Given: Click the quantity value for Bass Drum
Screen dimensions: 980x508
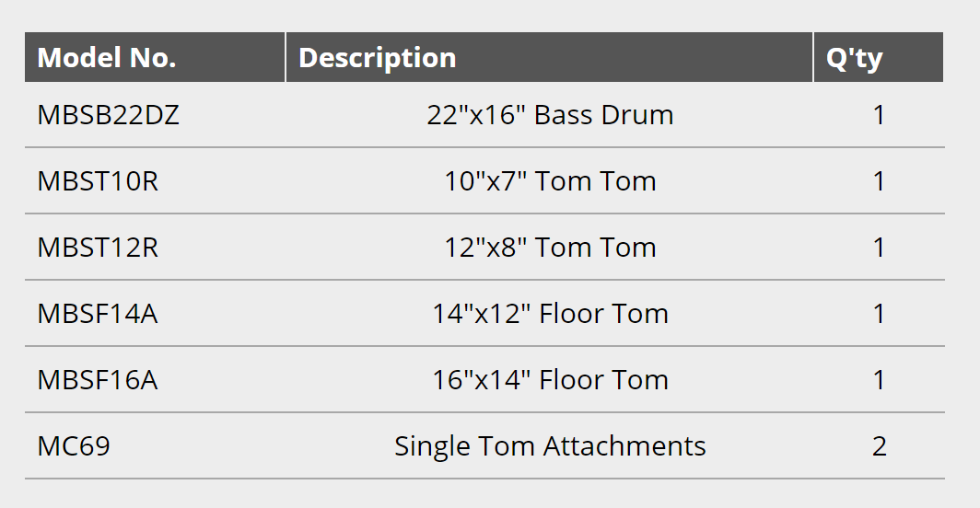Looking at the screenshot, I should [879, 115].
